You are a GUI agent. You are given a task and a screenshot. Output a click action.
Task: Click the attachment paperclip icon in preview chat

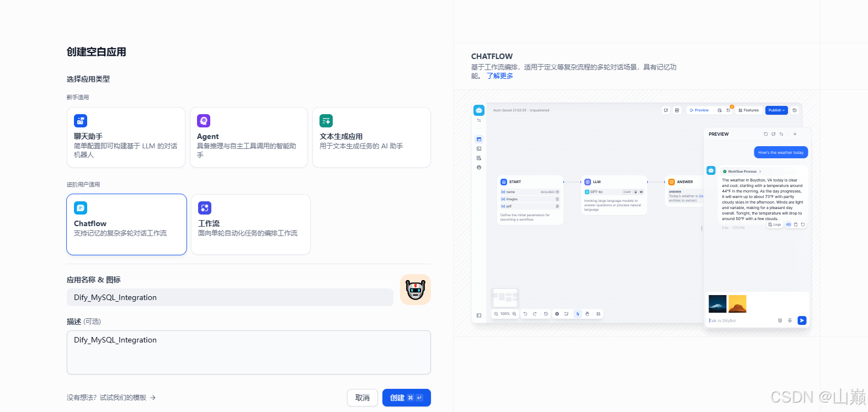point(780,320)
